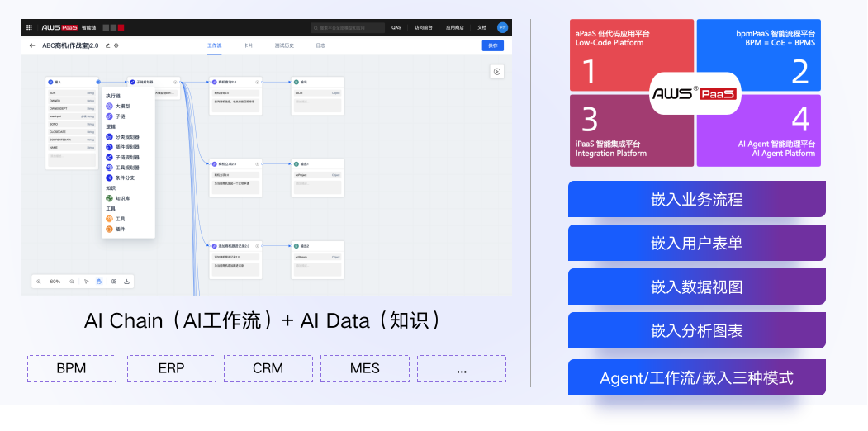Viewport: 868px width, 431px height.
Task: Switch to the 卡片 tab
Action: pyautogui.click(x=248, y=46)
